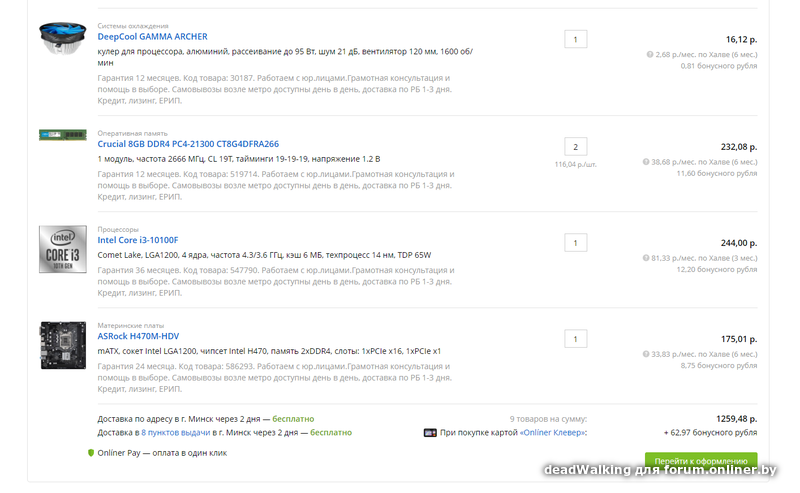The width and height of the screenshot is (800, 493).
Task: Click the Onliner Pay shield icon
Action: tap(91, 453)
